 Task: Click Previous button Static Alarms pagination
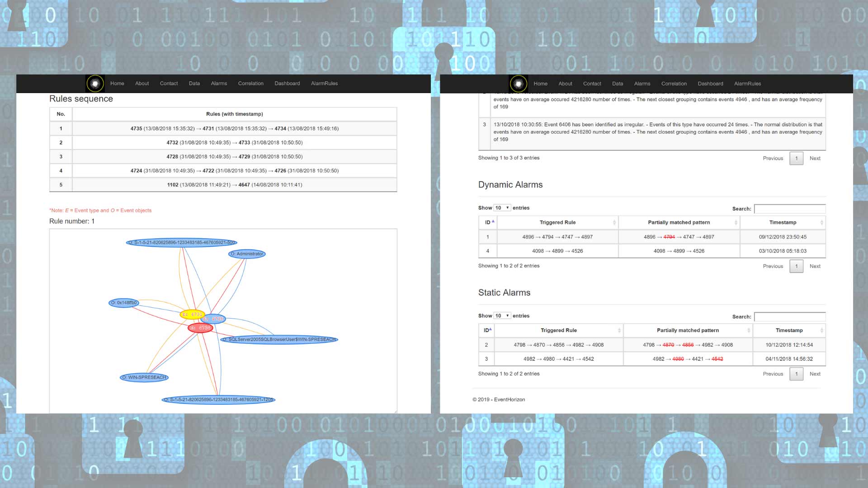pos(773,374)
